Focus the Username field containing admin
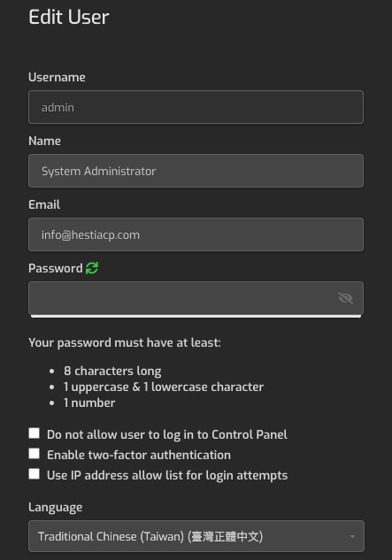 [x=196, y=107]
